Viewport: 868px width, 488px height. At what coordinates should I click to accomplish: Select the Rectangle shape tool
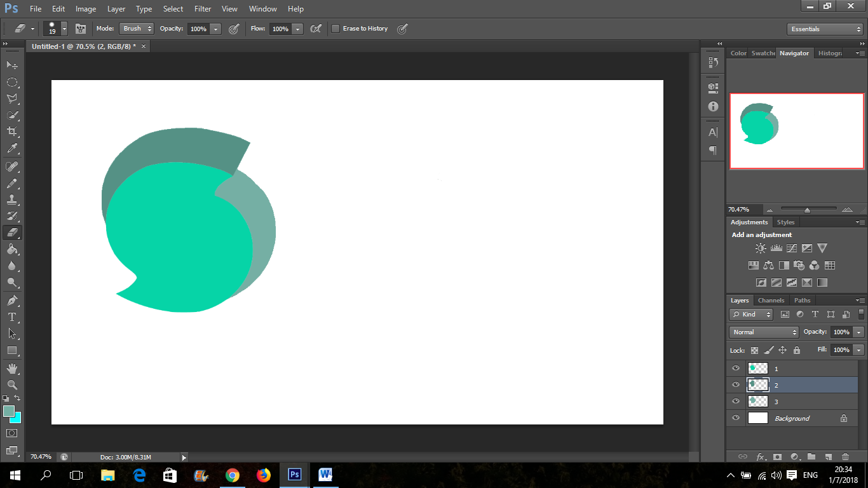tap(12, 350)
